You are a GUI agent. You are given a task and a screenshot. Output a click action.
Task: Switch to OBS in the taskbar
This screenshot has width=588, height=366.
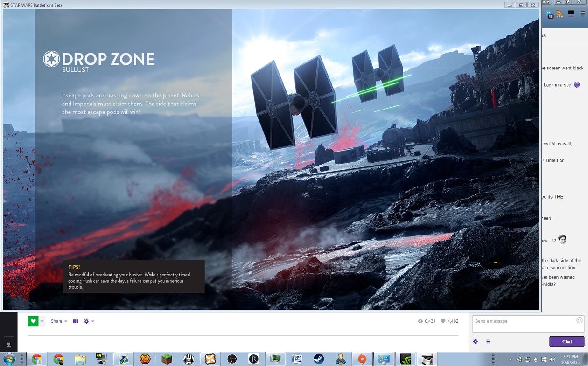[232, 359]
